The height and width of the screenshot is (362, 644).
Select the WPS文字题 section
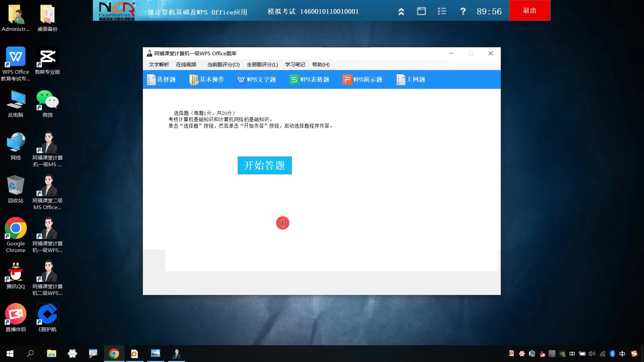pos(257,79)
